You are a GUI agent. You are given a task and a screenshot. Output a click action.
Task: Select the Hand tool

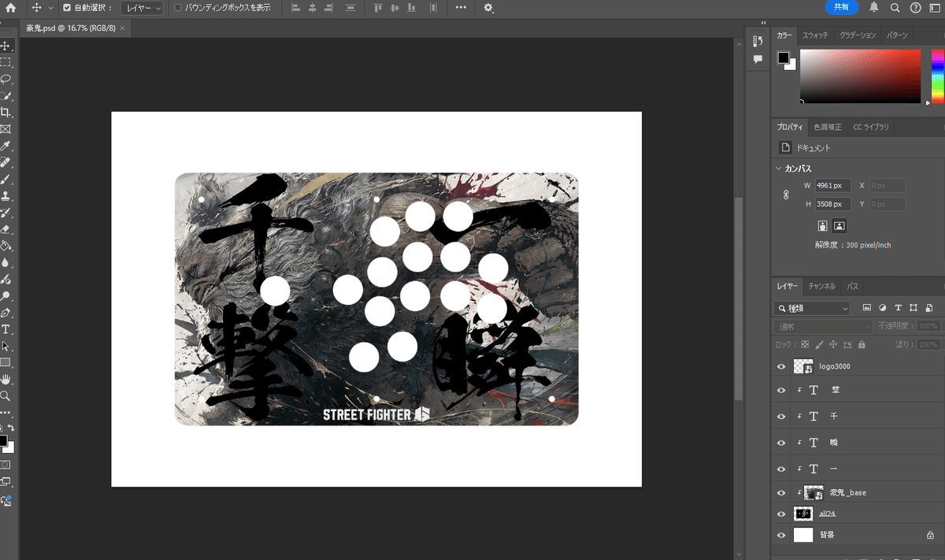click(x=6, y=380)
